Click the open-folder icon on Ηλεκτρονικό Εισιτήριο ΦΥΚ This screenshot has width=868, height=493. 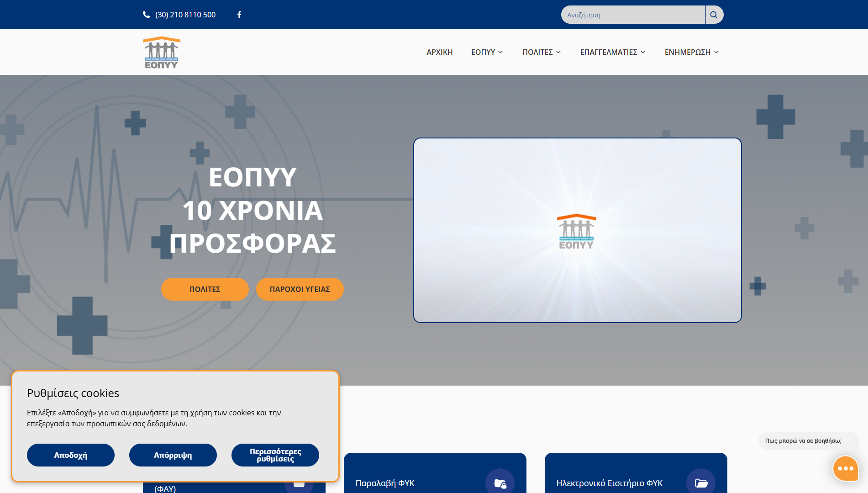[x=701, y=483]
